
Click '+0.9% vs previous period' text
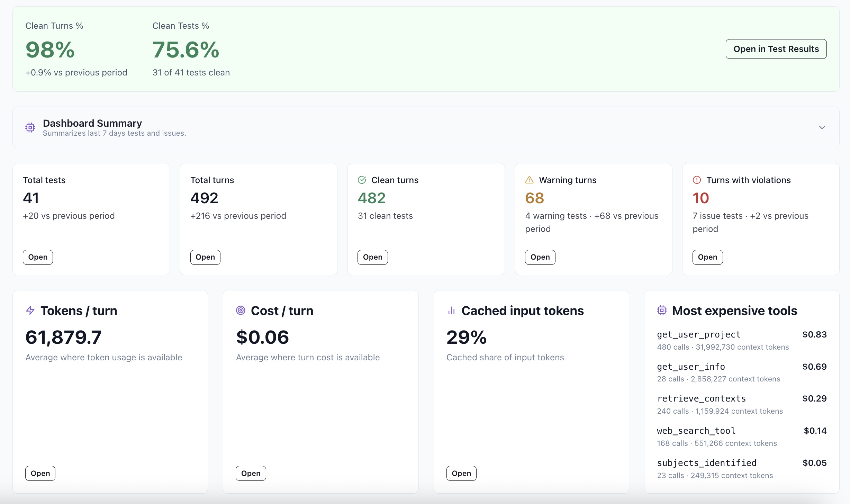pos(76,72)
